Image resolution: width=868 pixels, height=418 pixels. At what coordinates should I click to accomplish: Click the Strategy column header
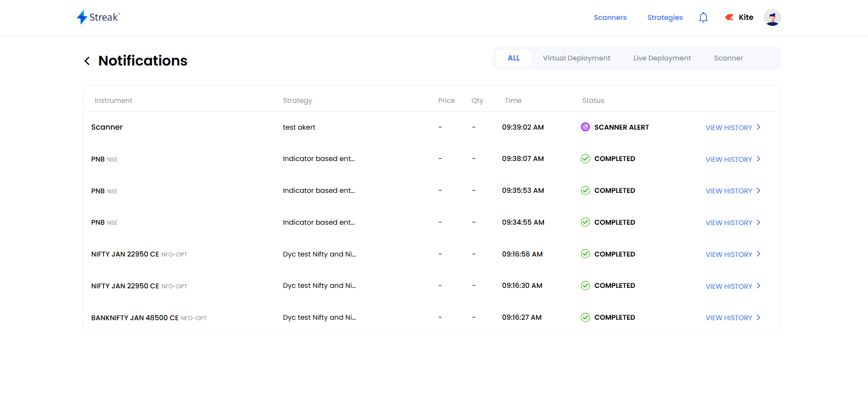tap(297, 101)
